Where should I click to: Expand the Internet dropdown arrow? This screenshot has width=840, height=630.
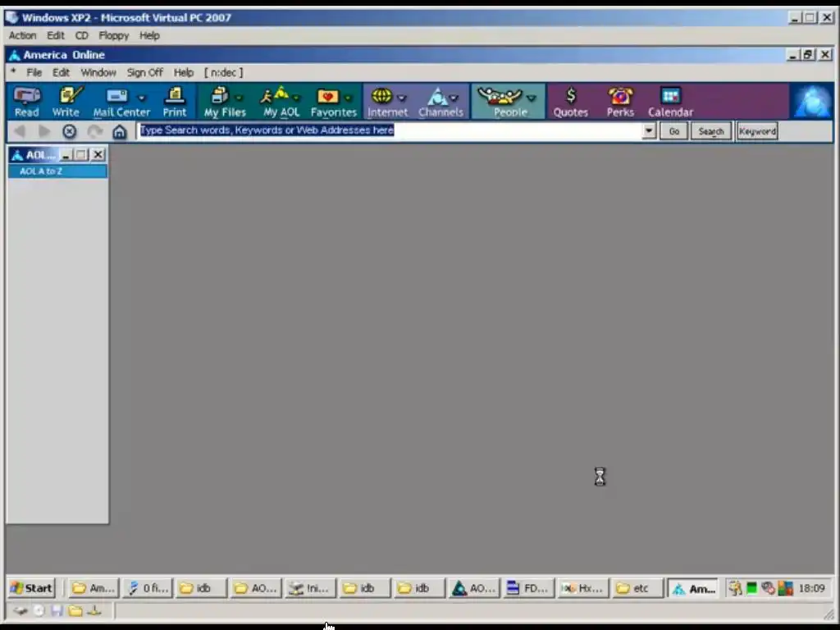(x=402, y=98)
